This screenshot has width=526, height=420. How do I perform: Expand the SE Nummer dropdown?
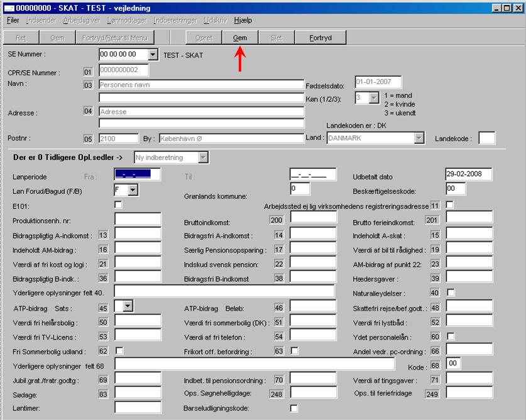coord(153,55)
